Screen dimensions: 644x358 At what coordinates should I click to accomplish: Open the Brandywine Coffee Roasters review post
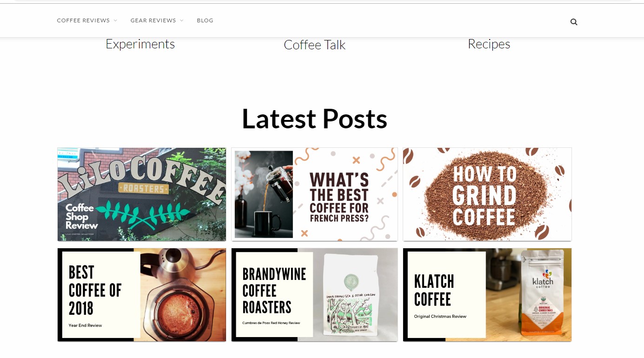click(x=314, y=295)
